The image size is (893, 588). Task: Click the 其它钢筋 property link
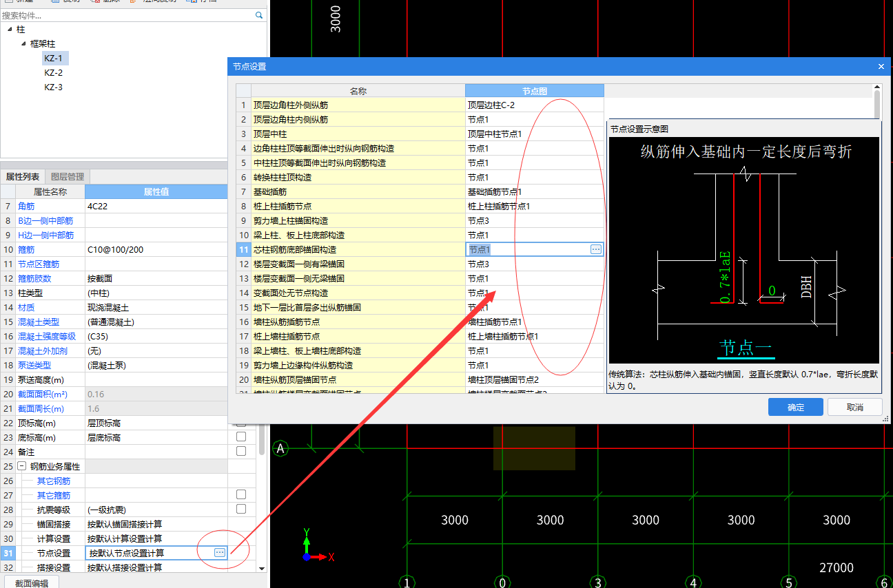click(54, 481)
